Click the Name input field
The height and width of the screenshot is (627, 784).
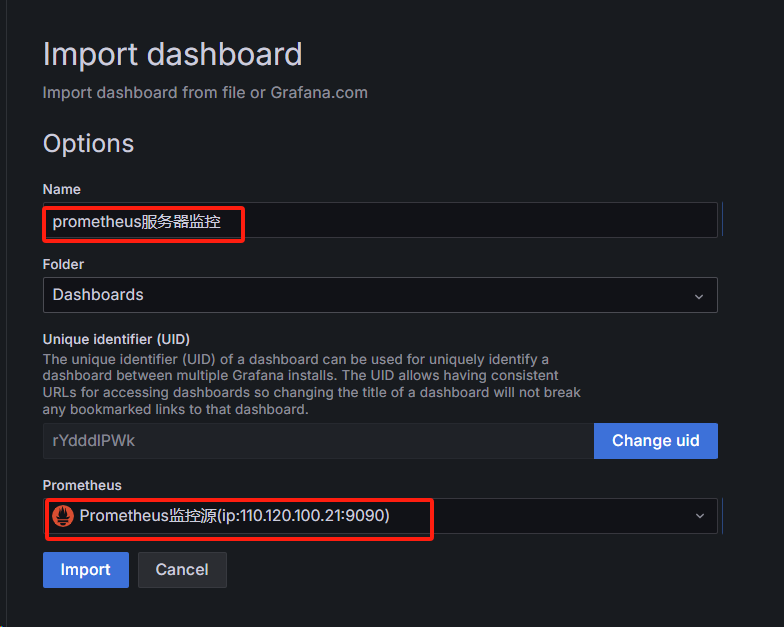coord(380,220)
